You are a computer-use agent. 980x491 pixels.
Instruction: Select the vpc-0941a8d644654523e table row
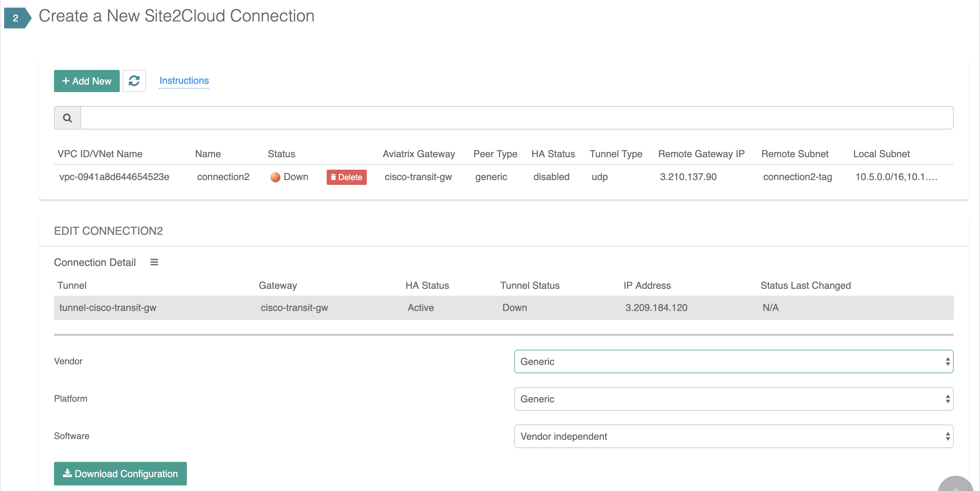coord(114,177)
